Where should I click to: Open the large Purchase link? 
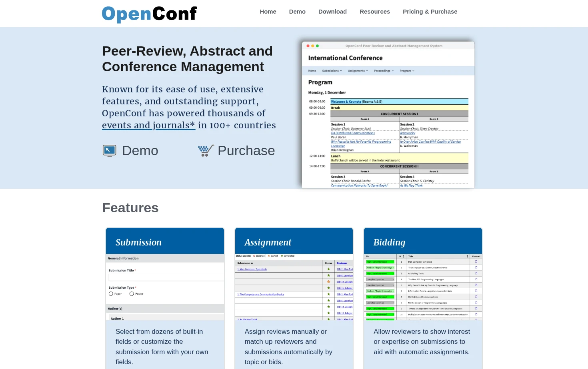[x=246, y=151]
